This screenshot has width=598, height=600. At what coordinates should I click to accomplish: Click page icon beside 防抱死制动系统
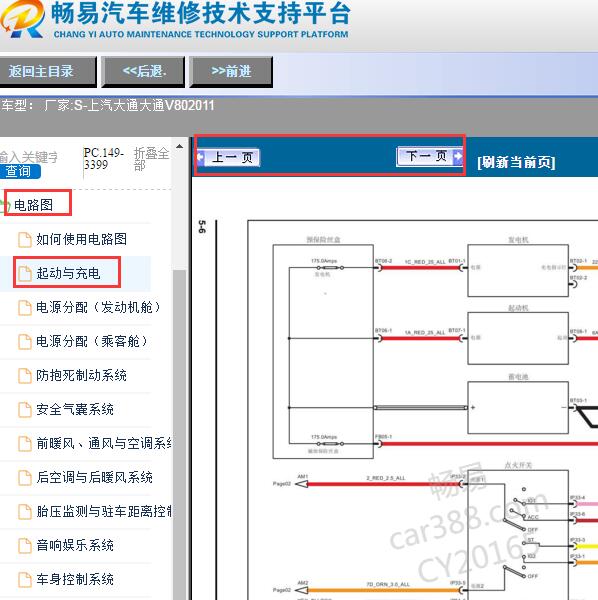tap(25, 375)
